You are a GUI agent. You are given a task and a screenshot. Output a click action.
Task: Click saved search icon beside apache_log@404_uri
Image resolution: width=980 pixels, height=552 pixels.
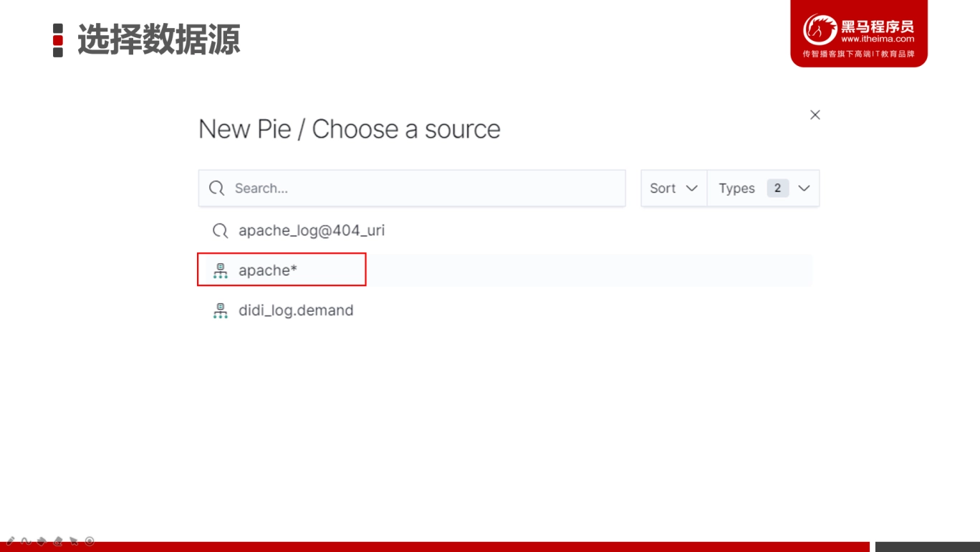coord(220,231)
